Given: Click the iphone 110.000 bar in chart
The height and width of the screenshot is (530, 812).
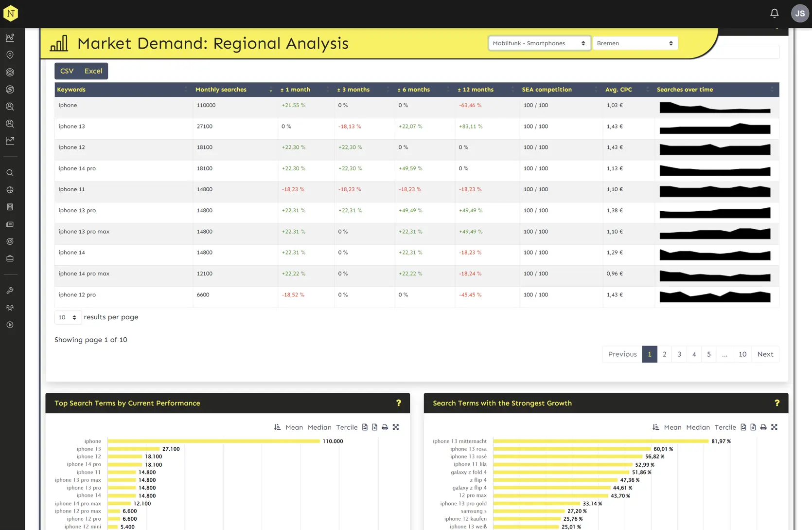Looking at the screenshot, I should [213, 441].
